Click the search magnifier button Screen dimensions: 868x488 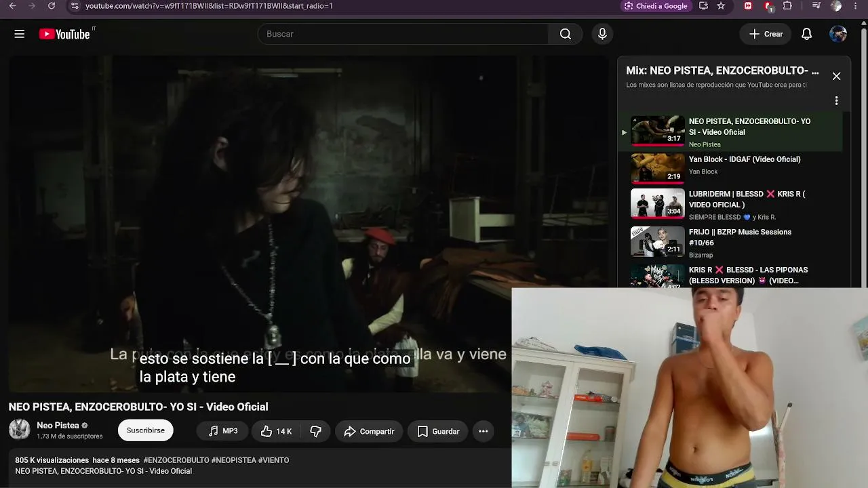pos(566,34)
